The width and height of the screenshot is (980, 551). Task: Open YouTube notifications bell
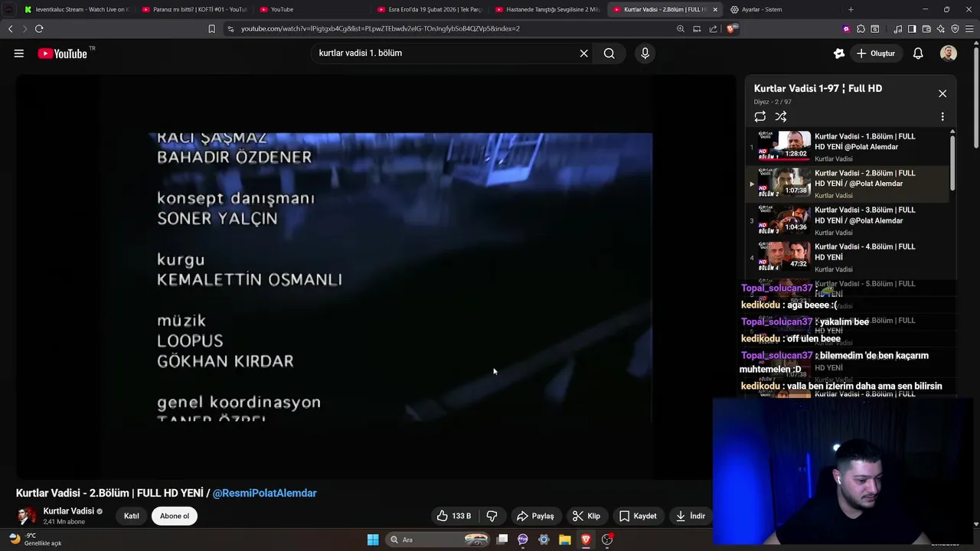point(918,54)
